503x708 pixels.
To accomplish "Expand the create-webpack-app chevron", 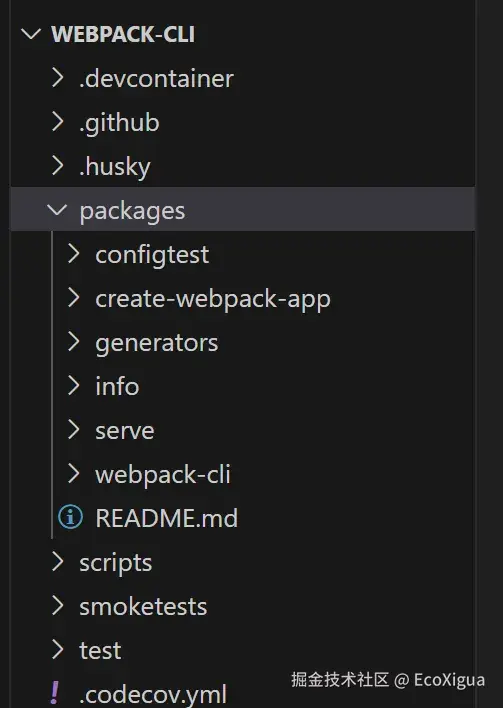I will tap(74, 298).
